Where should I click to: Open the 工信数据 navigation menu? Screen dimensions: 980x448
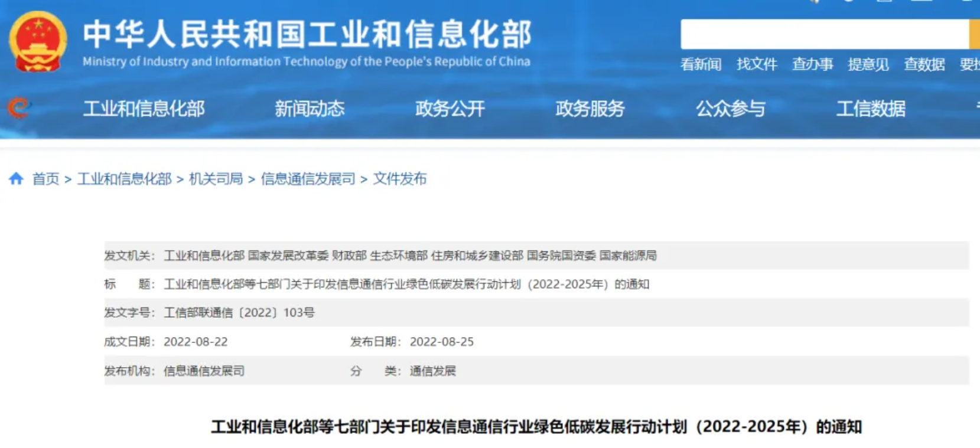point(870,109)
